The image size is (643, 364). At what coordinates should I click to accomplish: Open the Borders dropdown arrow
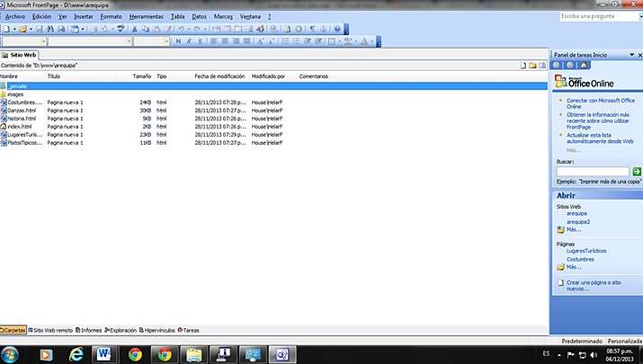click(340, 41)
